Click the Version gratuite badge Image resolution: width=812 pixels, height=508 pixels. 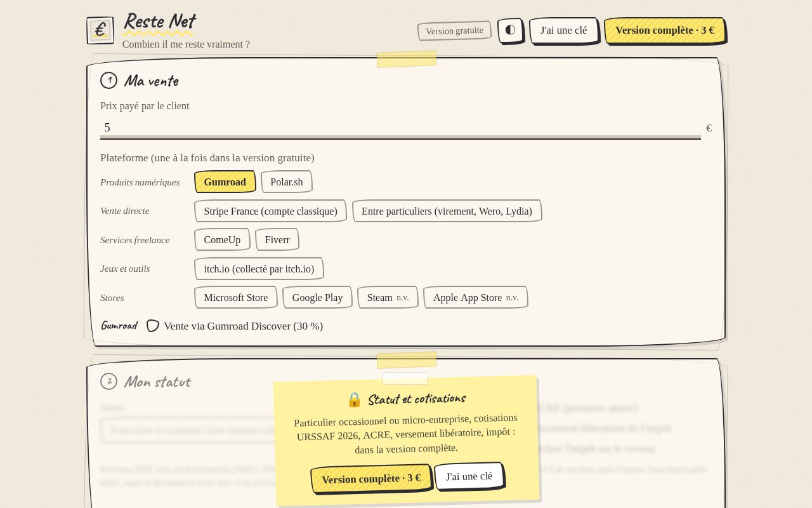[x=454, y=30]
